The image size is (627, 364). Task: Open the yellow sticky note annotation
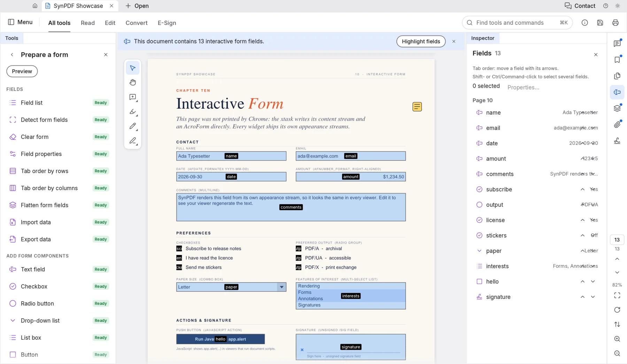pos(417,107)
